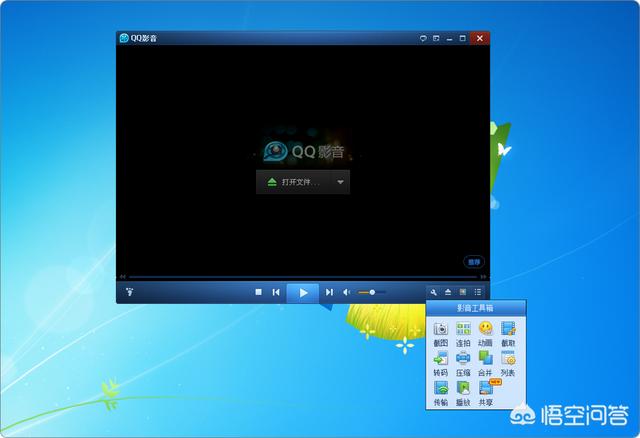Click the mini-mode square icon in control bar
The height and width of the screenshot is (438, 640).
pos(463,292)
